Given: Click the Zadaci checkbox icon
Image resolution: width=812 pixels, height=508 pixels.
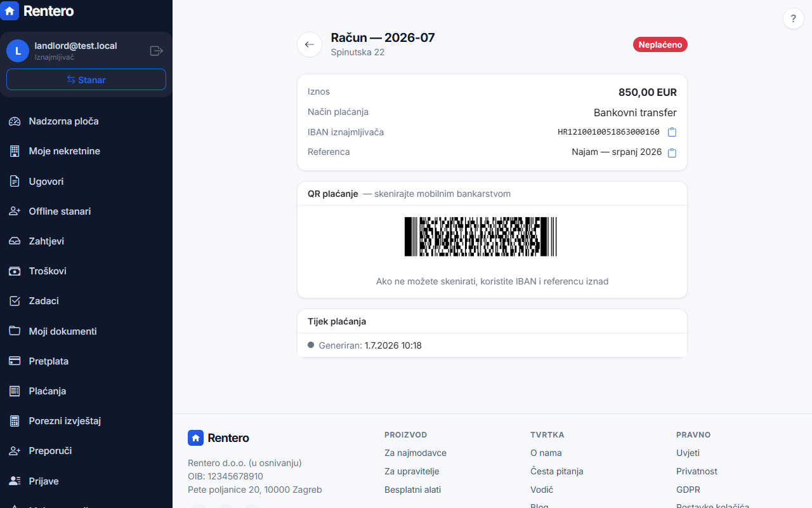Looking at the screenshot, I should pyautogui.click(x=15, y=301).
